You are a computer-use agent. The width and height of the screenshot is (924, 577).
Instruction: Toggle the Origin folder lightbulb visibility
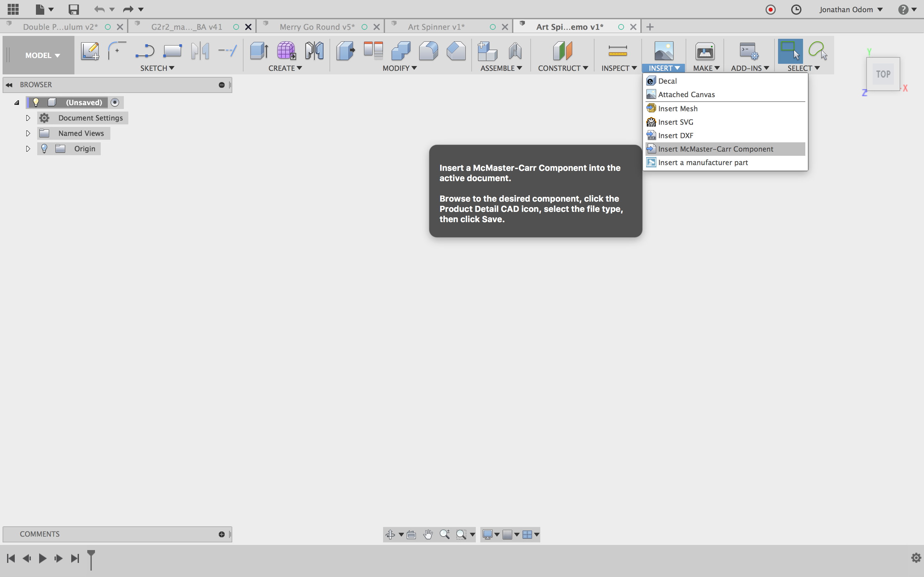pos(44,149)
